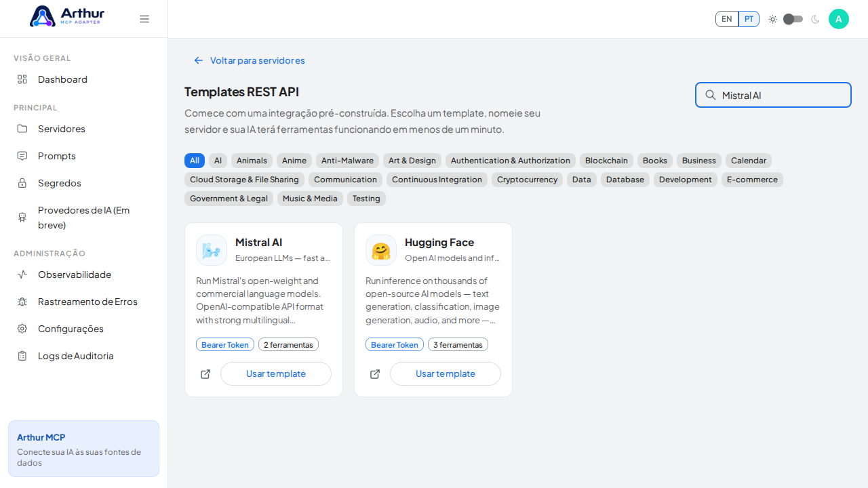
Task: Select Government & Legal filter
Action: (x=229, y=199)
